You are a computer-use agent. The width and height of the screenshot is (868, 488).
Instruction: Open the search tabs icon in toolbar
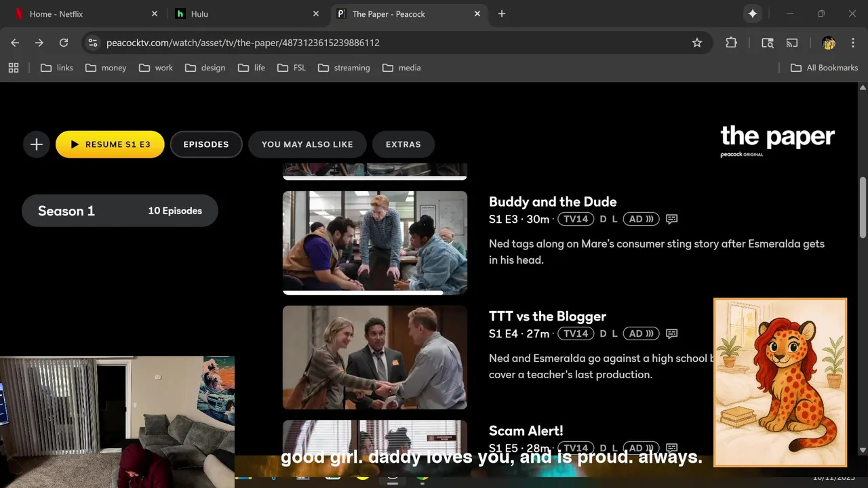coord(768,43)
